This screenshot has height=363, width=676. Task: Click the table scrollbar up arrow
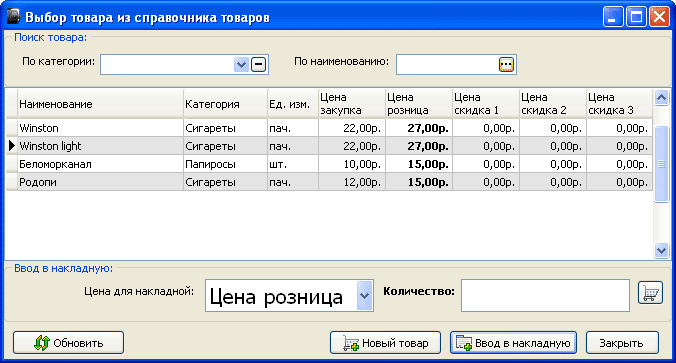[661, 97]
